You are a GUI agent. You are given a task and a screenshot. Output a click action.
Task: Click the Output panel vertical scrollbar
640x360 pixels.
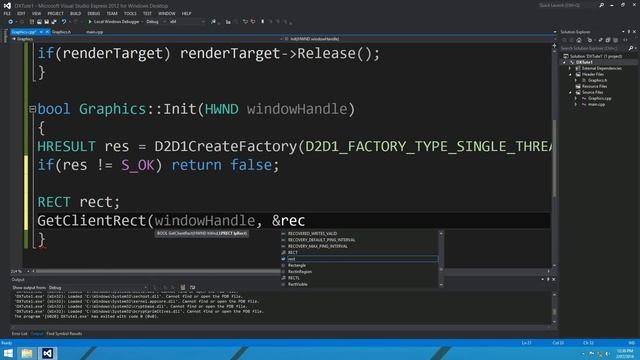point(554,308)
